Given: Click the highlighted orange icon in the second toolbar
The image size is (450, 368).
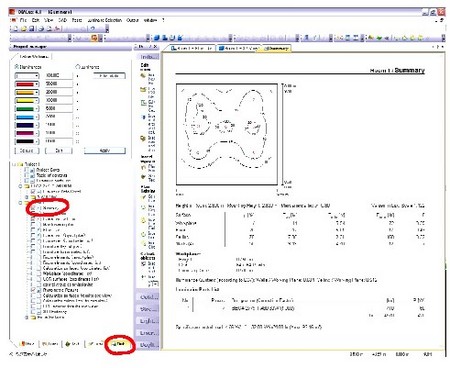Looking at the screenshot, I should (x=94, y=38).
